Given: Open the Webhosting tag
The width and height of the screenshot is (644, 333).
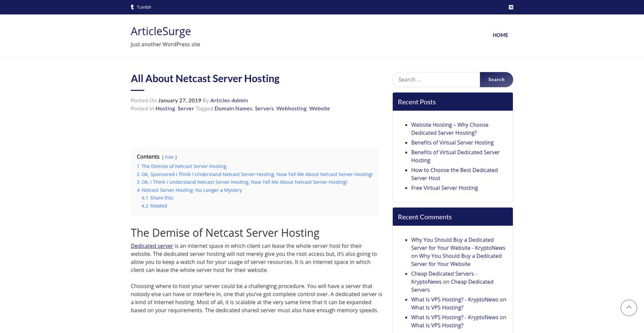Looking at the screenshot, I should (291, 108).
